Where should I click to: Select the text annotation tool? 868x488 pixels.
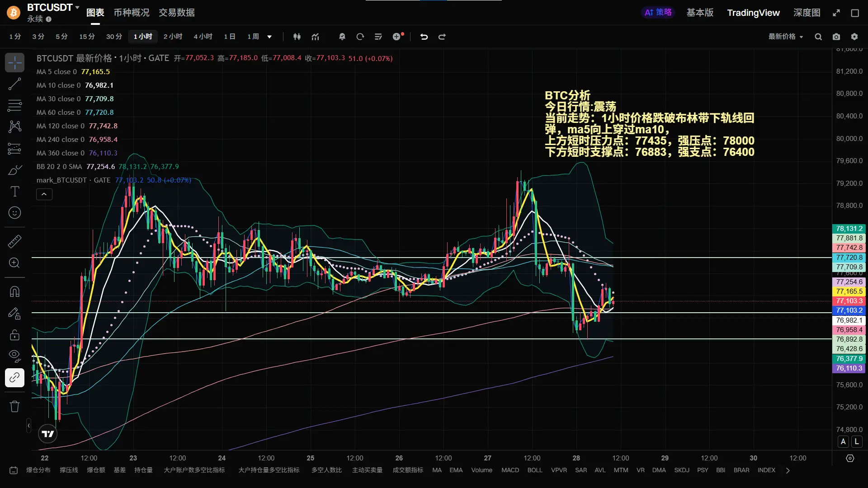[x=14, y=192]
